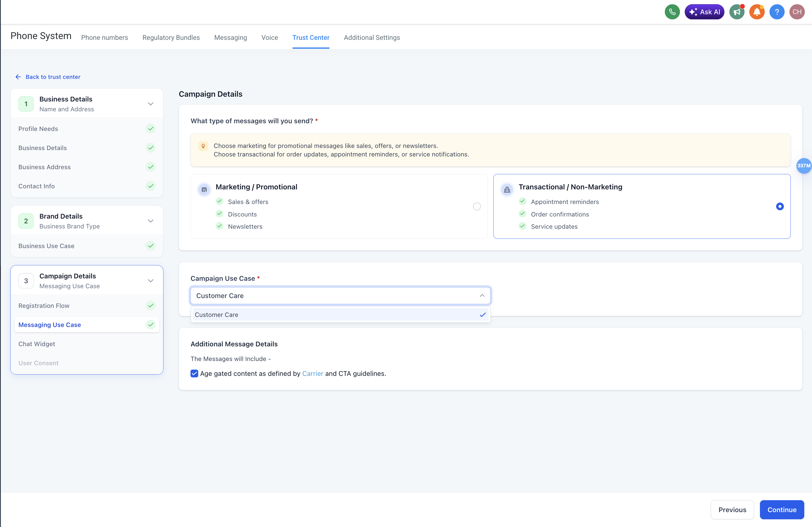
Task: Switch to the Messaging tab
Action: tap(230, 37)
